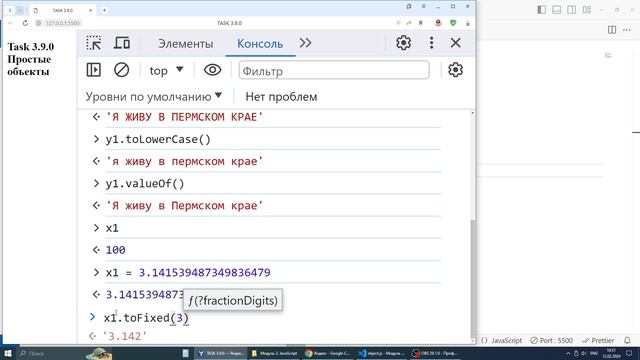Open the green shield protection icon
640x360 pixels.
pos(453,23)
